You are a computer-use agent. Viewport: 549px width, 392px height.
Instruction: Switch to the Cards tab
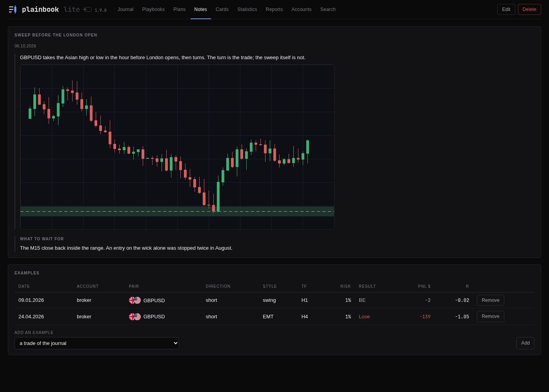click(x=222, y=9)
